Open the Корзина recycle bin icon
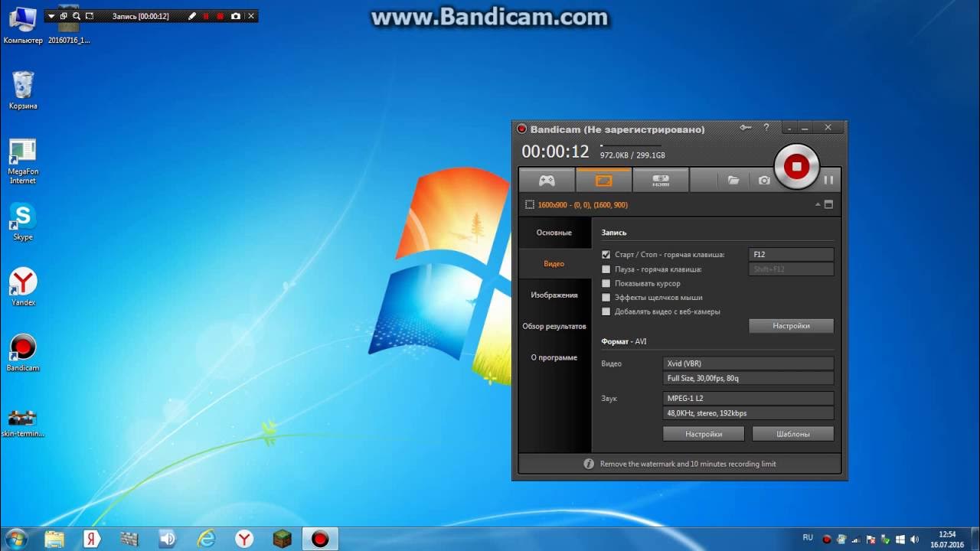The width and height of the screenshot is (980, 551). [x=23, y=90]
